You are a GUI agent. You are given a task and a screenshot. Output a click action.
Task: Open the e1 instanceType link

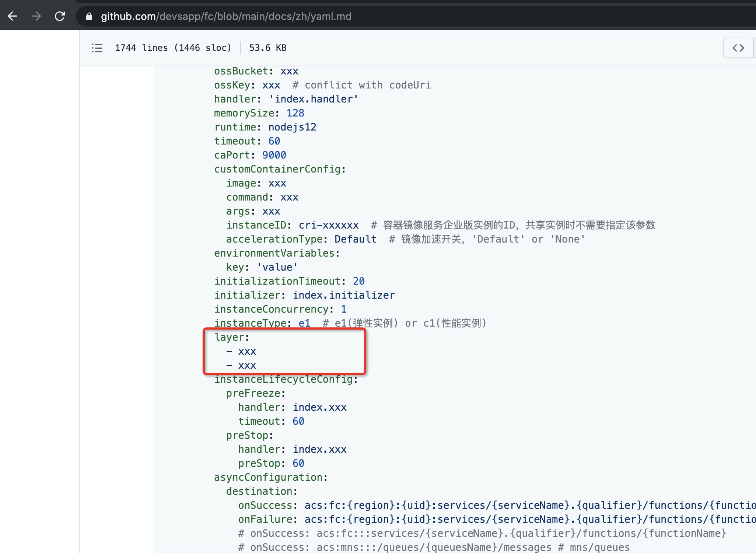[304, 323]
